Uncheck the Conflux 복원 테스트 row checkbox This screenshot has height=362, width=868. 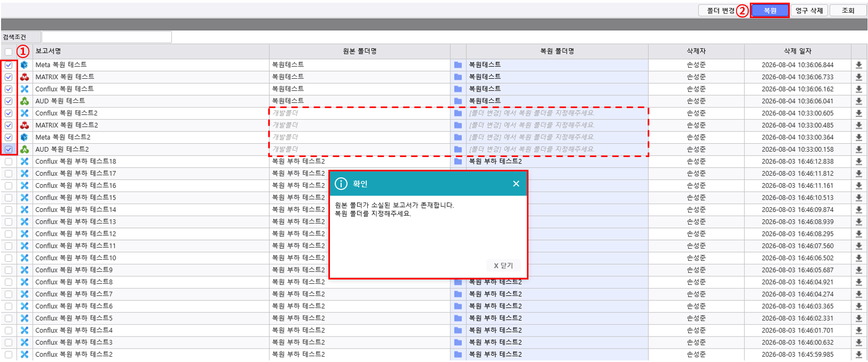[9, 89]
